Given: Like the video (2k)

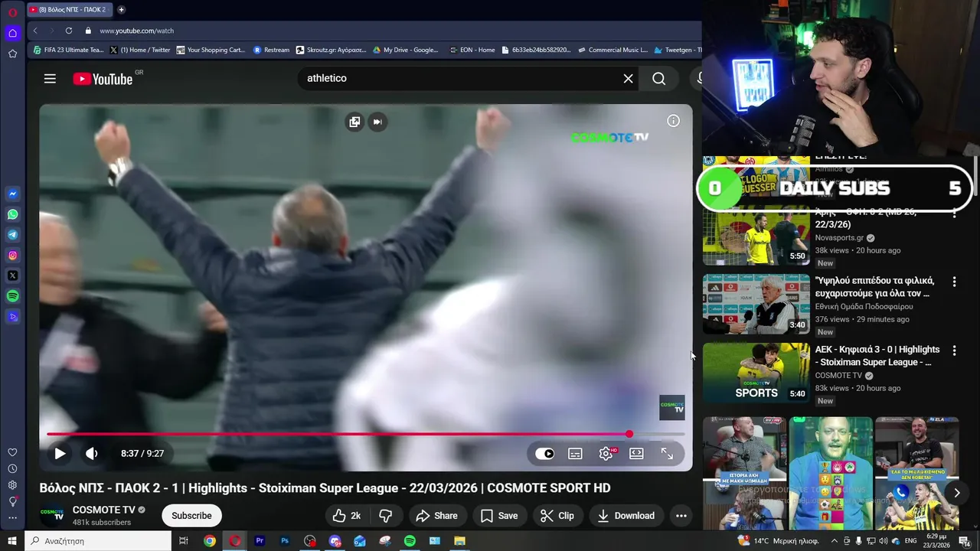Looking at the screenshot, I should [346, 516].
